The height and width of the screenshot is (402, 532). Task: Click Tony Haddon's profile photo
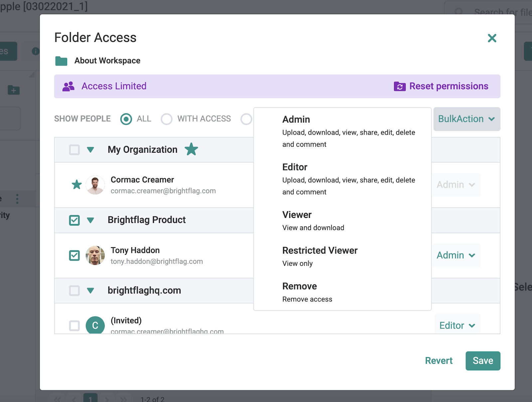[95, 256]
